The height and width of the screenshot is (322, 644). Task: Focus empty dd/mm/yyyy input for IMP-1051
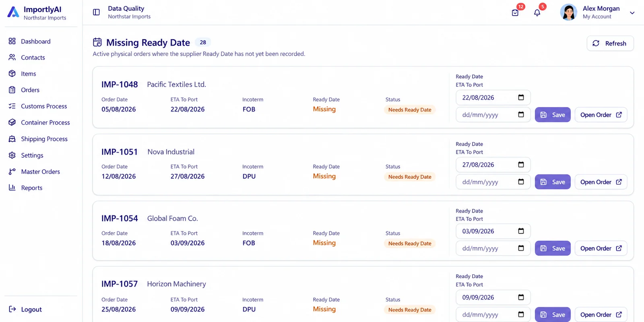(x=493, y=182)
